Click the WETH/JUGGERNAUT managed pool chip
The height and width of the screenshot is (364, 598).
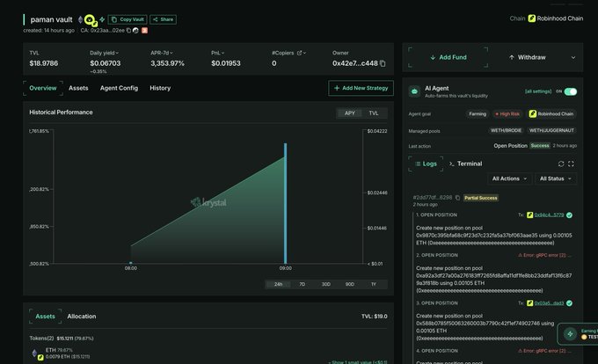point(551,130)
